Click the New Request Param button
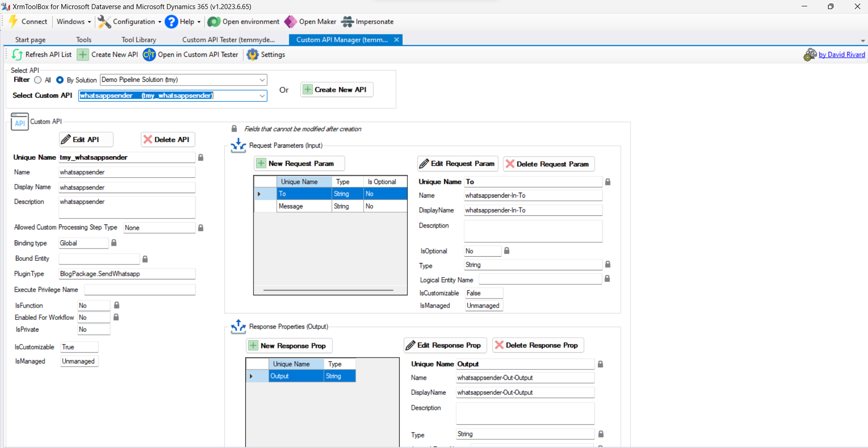 (x=299, y=164)
